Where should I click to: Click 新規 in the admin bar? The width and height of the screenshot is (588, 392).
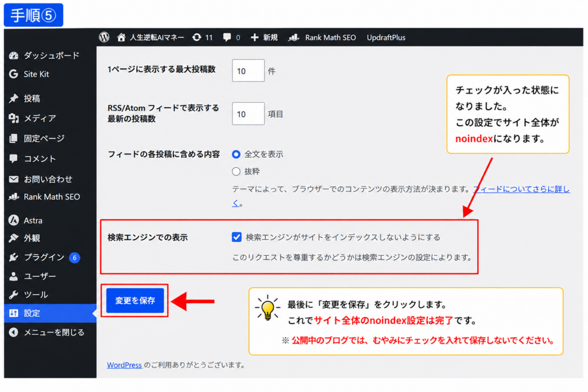coord(270,37)
